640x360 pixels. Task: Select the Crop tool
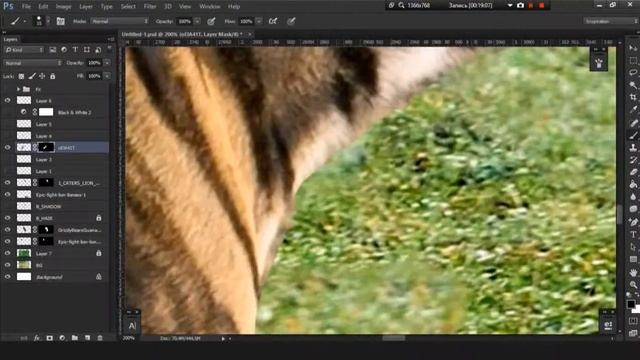pos(633,97)
